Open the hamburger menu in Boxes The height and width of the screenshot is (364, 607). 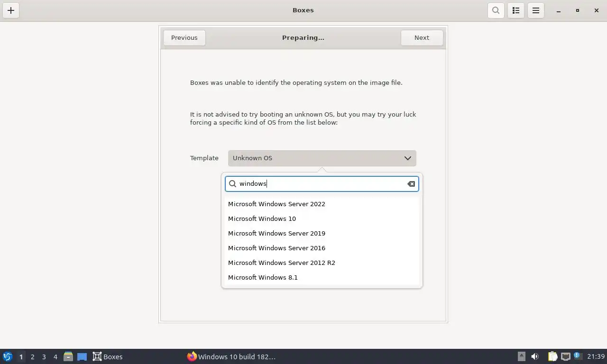click(536, 10)
